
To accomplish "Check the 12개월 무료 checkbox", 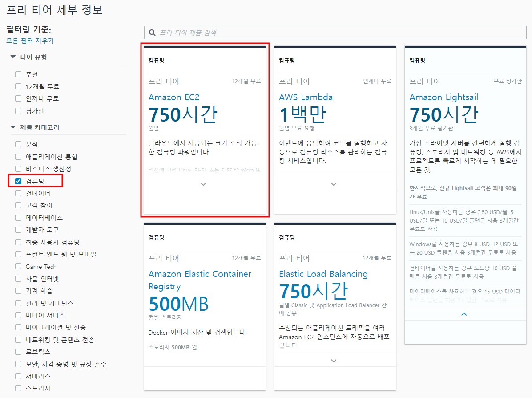I will point(18,86).
